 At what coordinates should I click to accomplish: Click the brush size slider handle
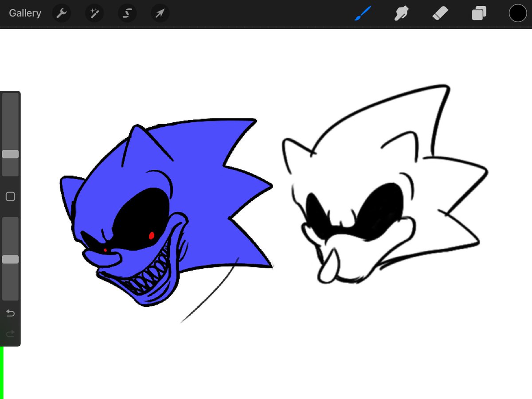coord(10,154)
